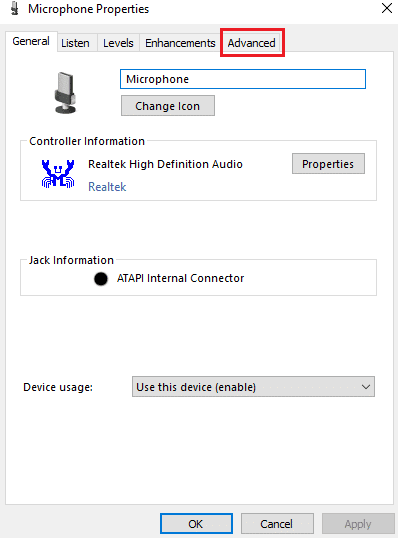
Task: Cancel the Microphone Properties dialog
Action: (x=277, y=524)
